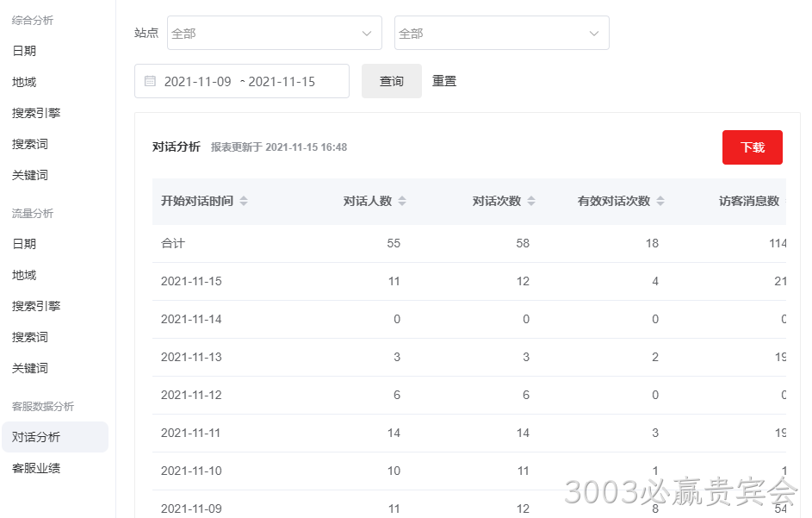
Task: Open the second 全部 dropdown
Action: 502,34
